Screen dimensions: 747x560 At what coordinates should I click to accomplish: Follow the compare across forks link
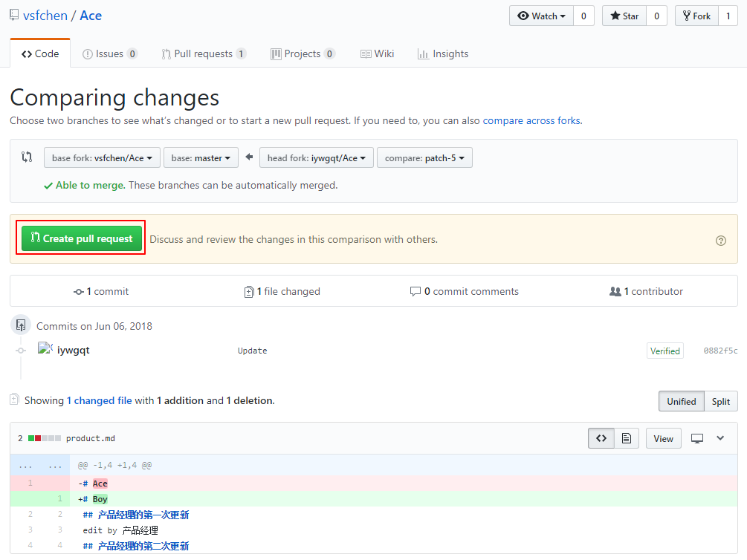[531, 120]
